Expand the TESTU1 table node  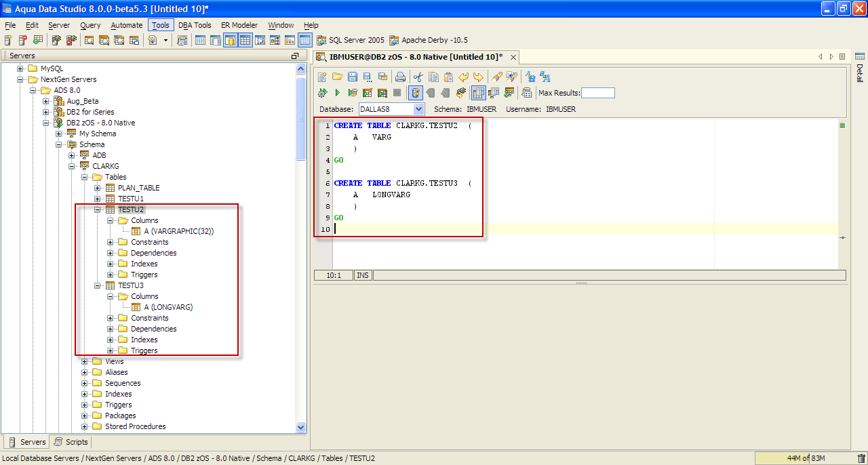click(x=98, y=199)
